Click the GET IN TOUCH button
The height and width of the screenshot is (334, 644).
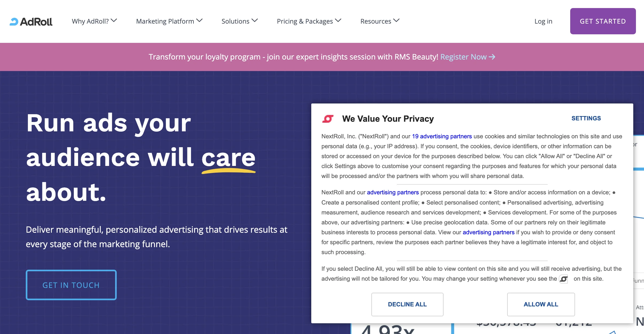(x=71, y=285)
